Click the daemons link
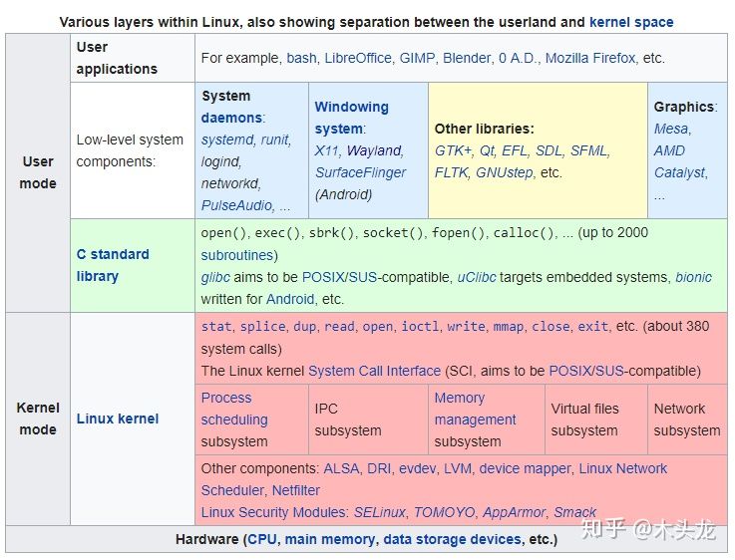 coord(231,118)
